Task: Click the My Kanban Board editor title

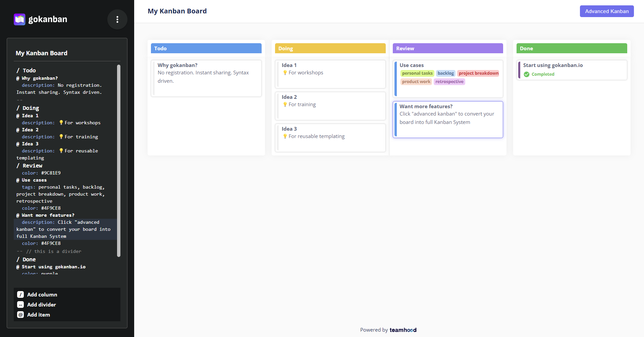Action: (x=42, y=53)
